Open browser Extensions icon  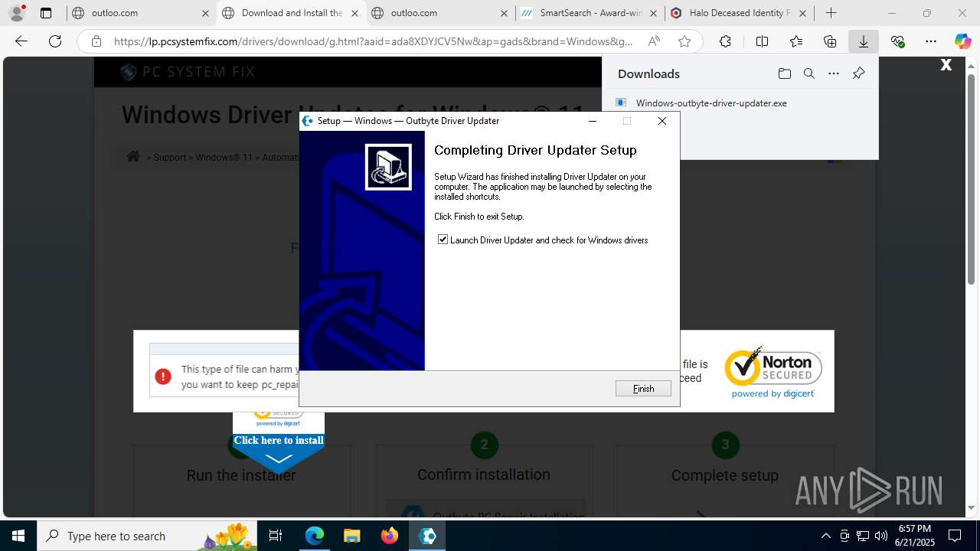pos(725,41)
